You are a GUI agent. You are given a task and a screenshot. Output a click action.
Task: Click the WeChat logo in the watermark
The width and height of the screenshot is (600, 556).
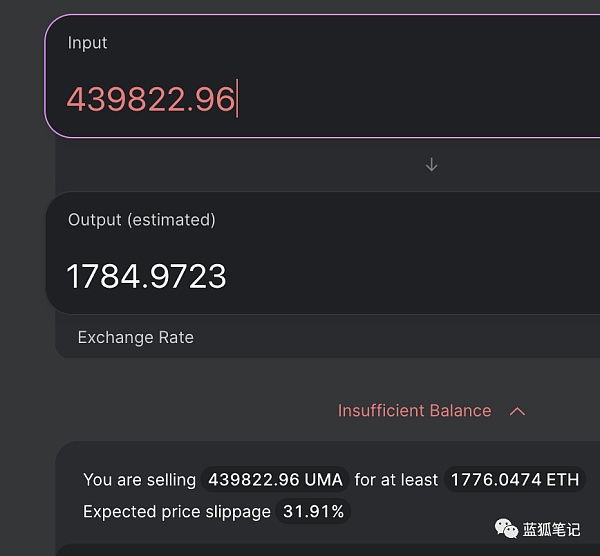506,528
